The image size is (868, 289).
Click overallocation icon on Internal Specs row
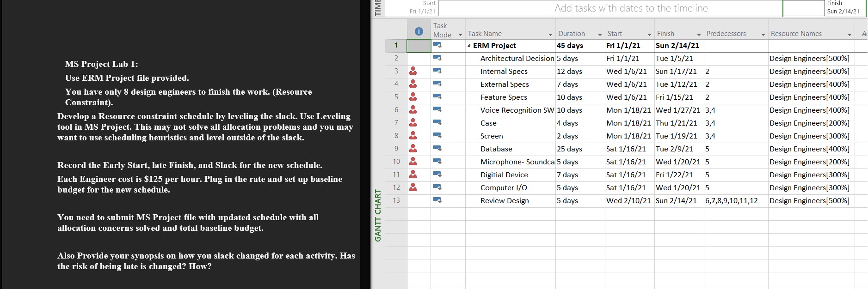[413, 71]
